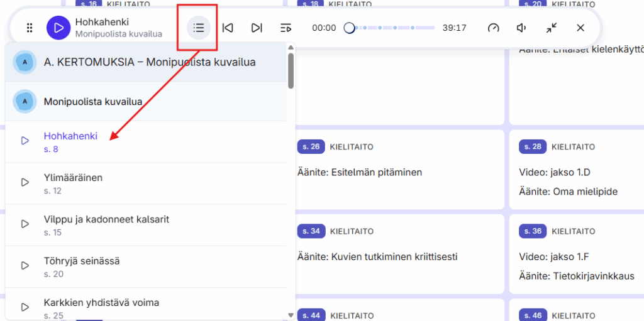Mute audio with the volume icon
Screen dimensions: 644x321
(x=522, y=28)
